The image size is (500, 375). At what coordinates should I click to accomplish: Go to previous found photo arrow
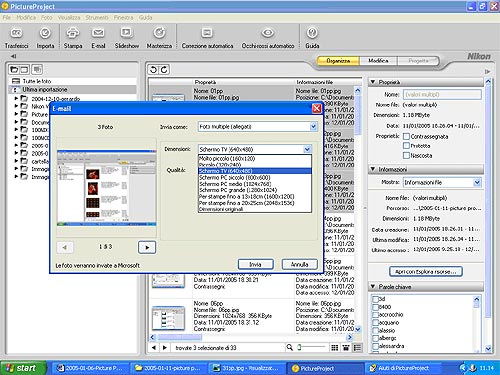click(154, 347)
